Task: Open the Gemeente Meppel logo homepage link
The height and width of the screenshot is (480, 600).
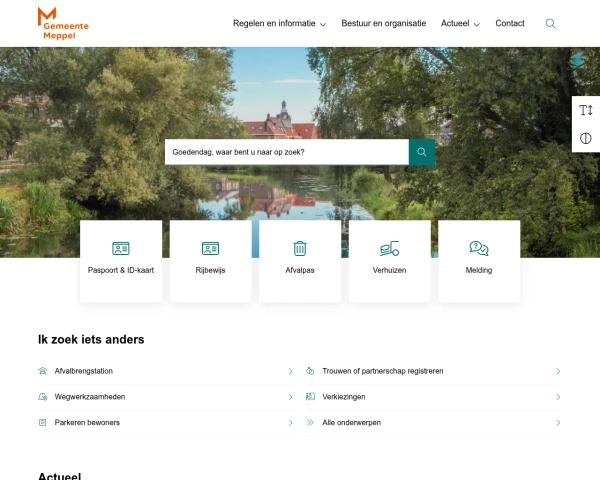Action: pyautogui.click(x=63, y=23)
